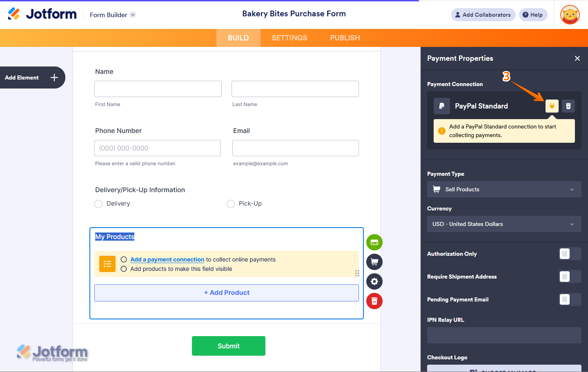Toggle Authorization Only switch
Image resolution: width=588 pixels, height=372 pixels.
tap(570, 254)
